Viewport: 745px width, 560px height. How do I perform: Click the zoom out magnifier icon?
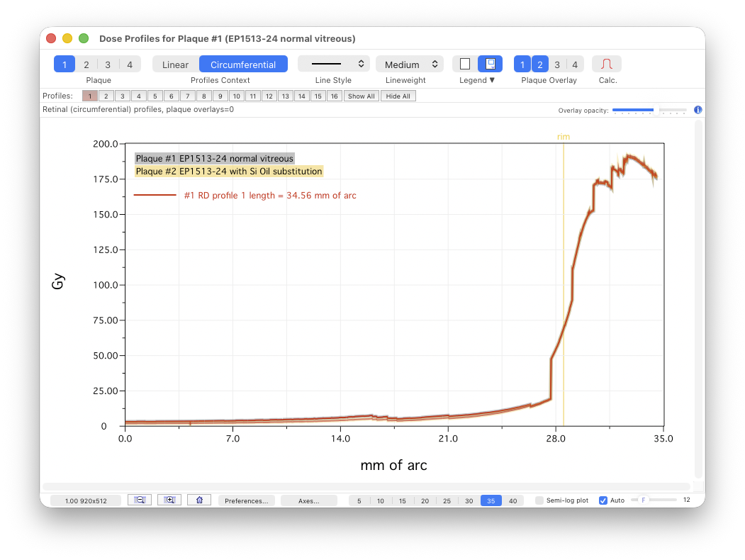click(x=140, y=500)
